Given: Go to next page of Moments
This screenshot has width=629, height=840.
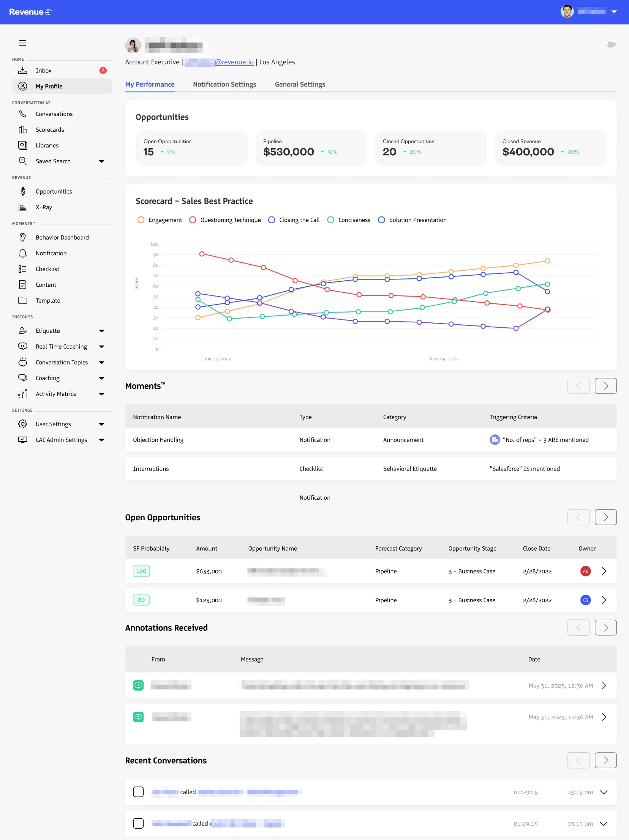Looking at the screenshot, I should click(605, 386).
